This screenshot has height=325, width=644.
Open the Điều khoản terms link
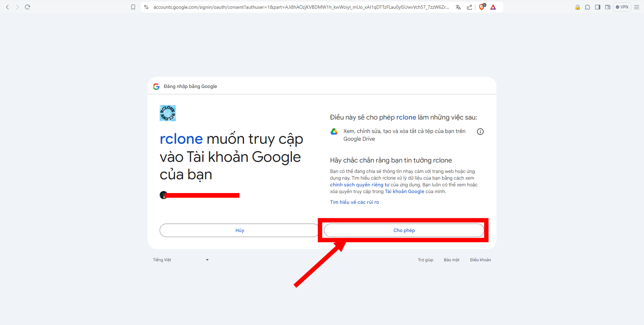480,260
